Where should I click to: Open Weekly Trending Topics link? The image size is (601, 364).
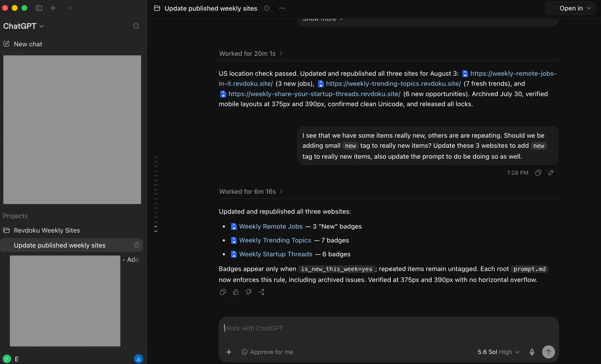click(x=275, y=240)
